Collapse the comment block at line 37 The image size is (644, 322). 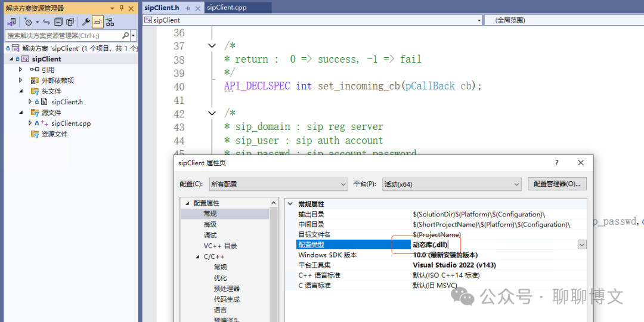coord(212,46)
